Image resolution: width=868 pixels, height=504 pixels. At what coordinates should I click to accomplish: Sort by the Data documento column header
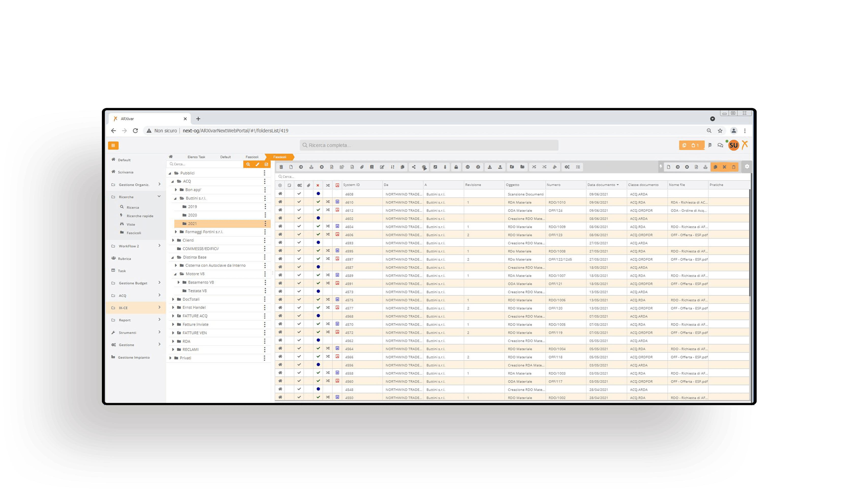coord(601,185)
